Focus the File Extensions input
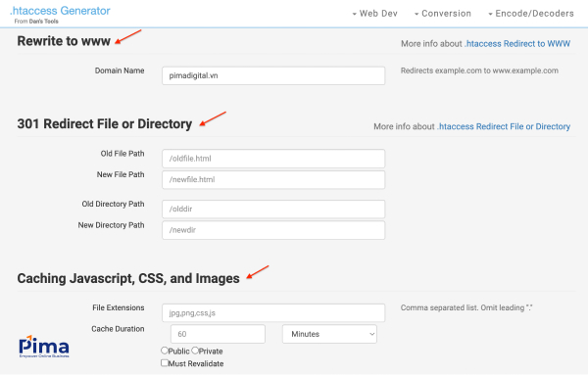Viewport: 588px width, 375px height. point(273,312)
